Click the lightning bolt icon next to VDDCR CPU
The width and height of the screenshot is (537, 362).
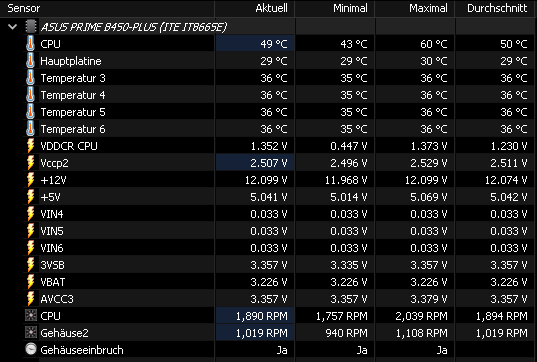30,146
